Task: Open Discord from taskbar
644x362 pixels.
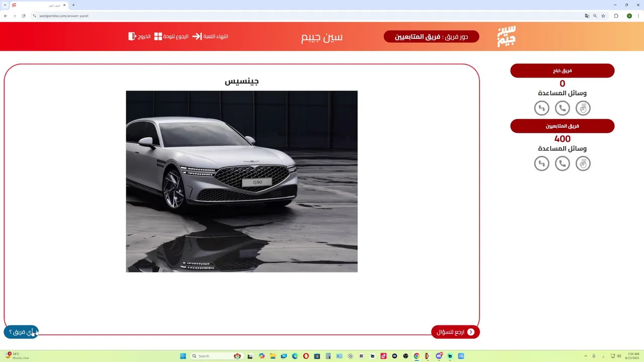Action: click(439, 356)
